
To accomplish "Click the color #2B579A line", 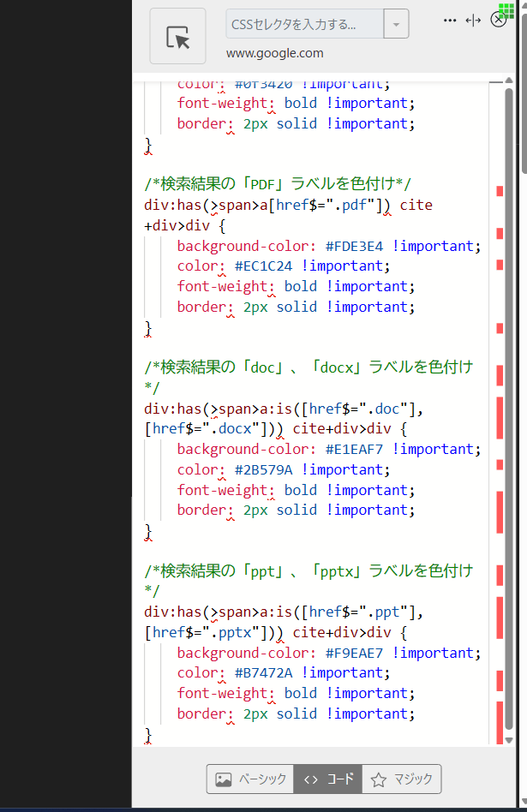I will click(x=284, y=469).
